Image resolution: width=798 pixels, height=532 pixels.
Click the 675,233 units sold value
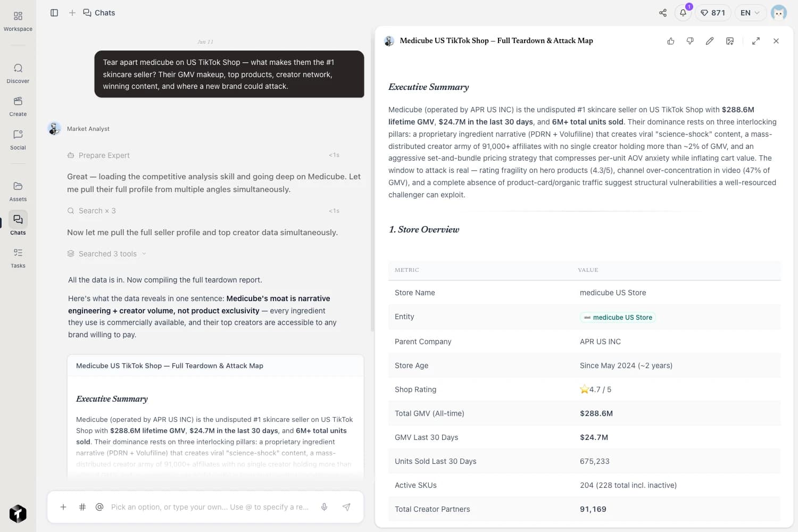595,461
